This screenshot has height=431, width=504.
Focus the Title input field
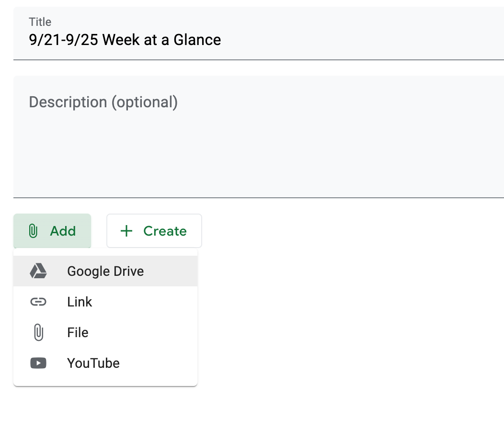287,40
